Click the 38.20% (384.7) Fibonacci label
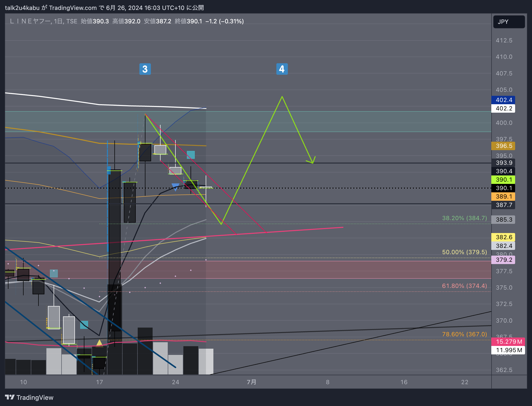This screenshot has height=406, width=532. tap(465, 218)
